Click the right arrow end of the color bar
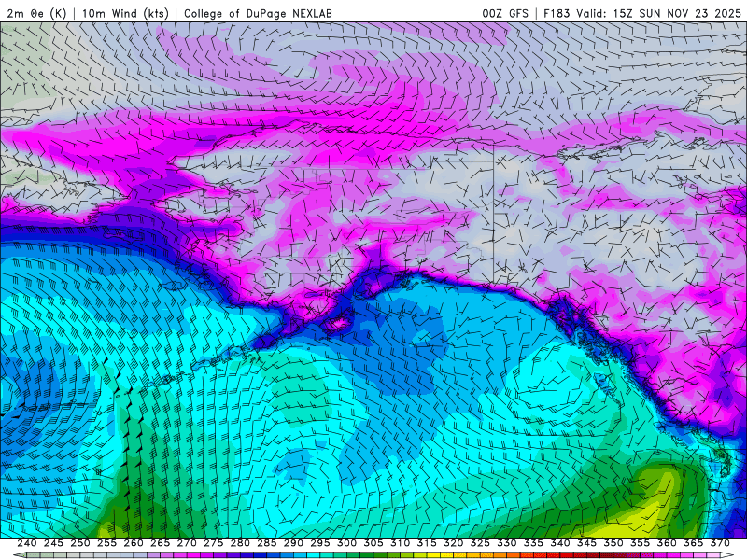747x560 pixels. pyautogui.click(x=727, y=555)
